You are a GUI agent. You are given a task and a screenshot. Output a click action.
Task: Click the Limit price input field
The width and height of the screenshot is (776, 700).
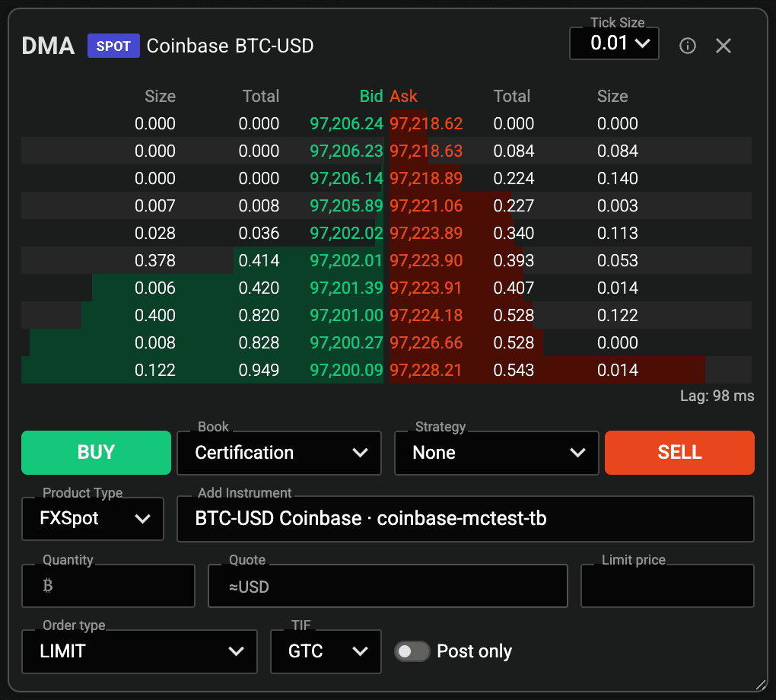[x=667, y=586]
